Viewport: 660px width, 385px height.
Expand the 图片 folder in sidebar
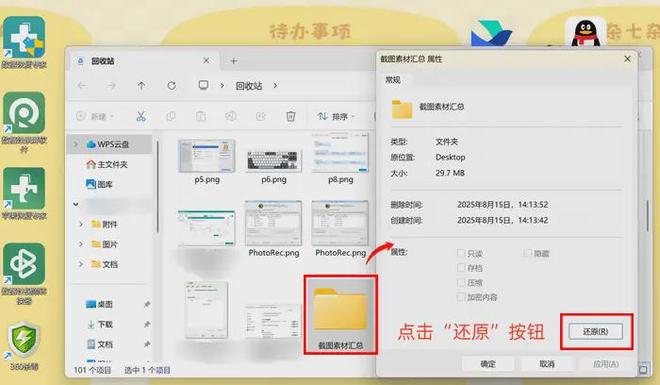pyautogui.click(x=81, y=244)
